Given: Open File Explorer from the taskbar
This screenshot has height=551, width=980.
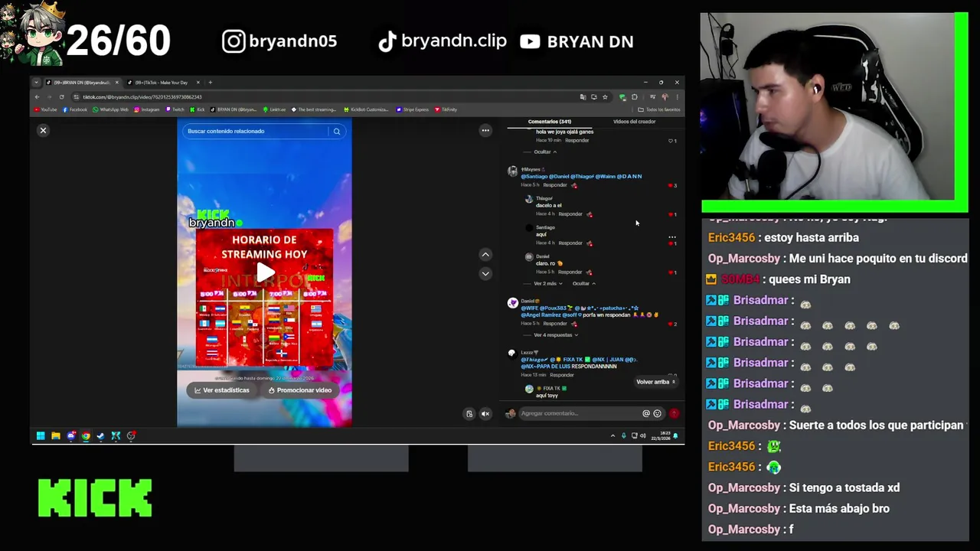Looking at the screenshot, I should 56,436.
